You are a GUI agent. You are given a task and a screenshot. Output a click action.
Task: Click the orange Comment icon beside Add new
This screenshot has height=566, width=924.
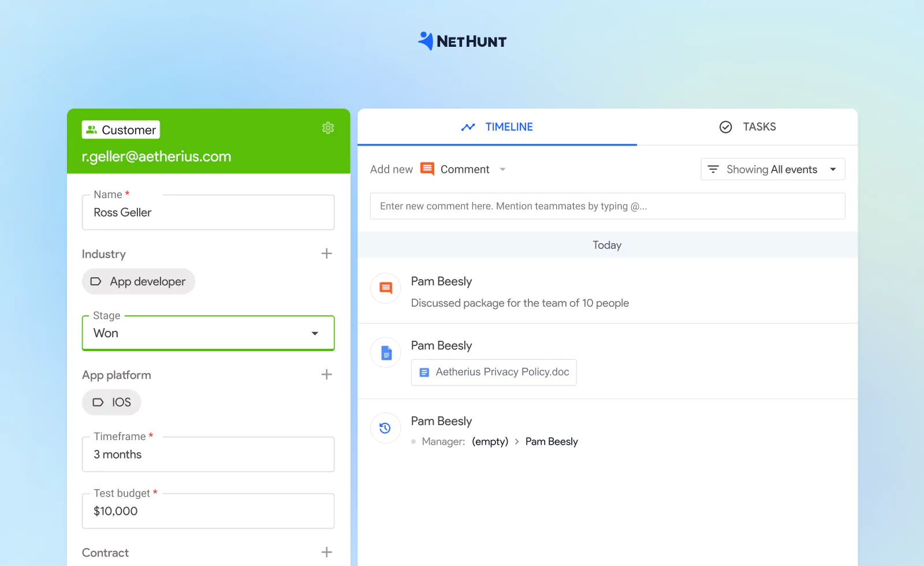click(x=427, y=169)
